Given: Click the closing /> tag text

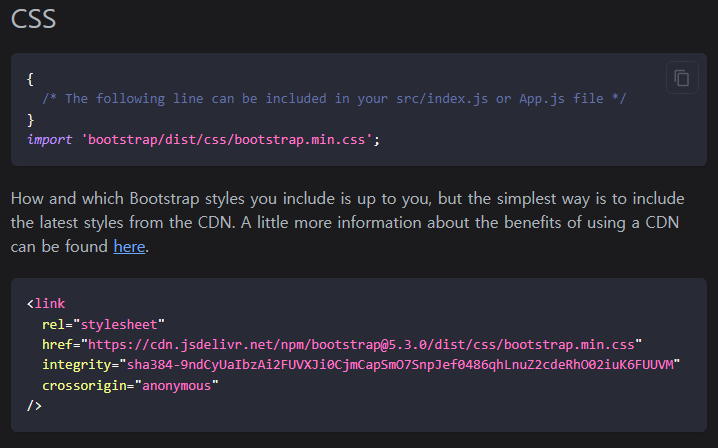Looking at the screenshot, I should pos(34,405).
